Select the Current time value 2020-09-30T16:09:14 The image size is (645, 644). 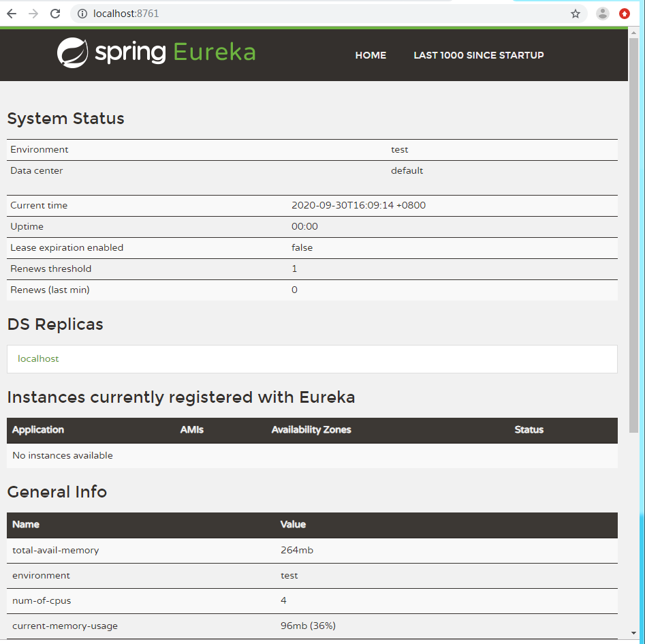pos(358,205)
